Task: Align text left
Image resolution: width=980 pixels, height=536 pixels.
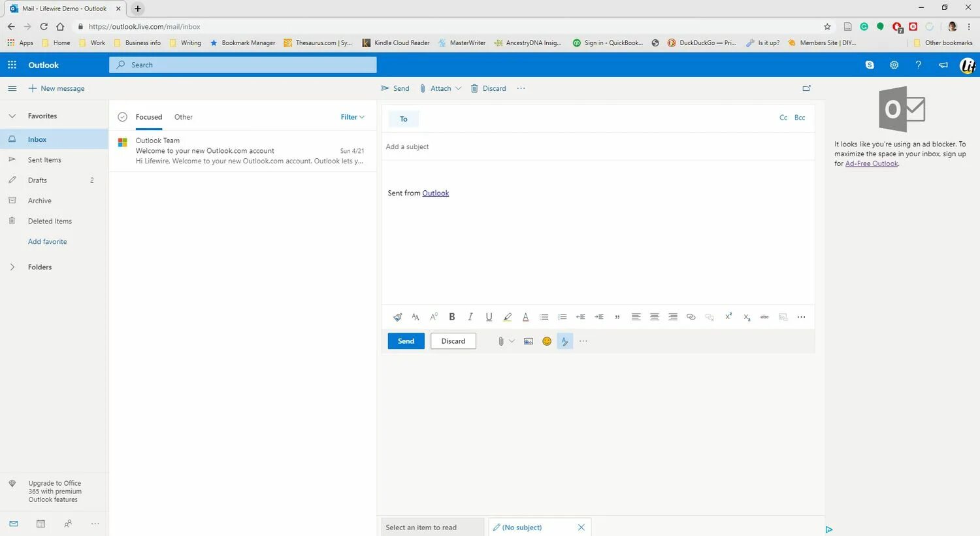Action: pyautogui.click(x=636, y=317)
